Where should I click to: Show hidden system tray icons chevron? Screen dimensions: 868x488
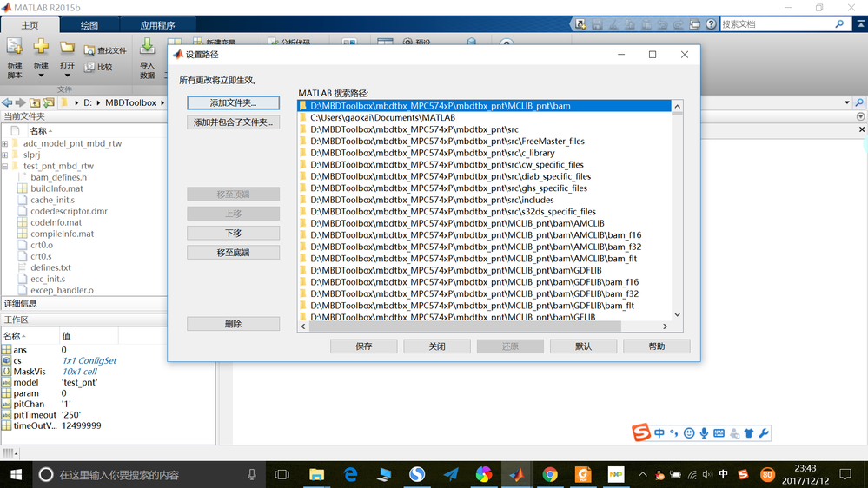click(643, 474)
